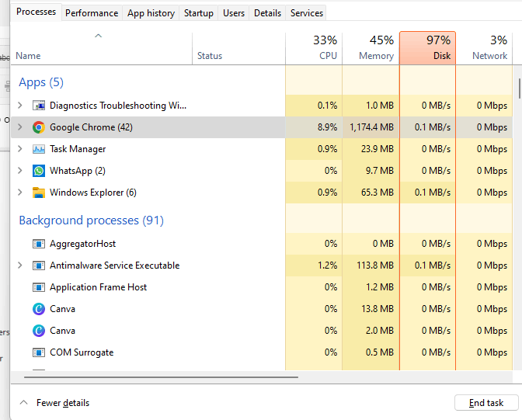
Task: Sort processes by Memory column
Action: click(371, 49)
